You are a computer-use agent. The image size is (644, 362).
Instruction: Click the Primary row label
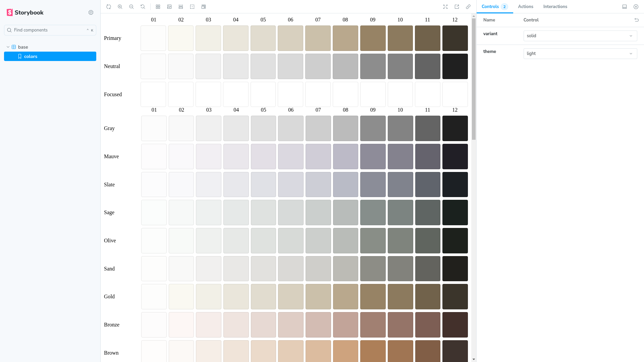pyautogui.click(x=113, y=38)
